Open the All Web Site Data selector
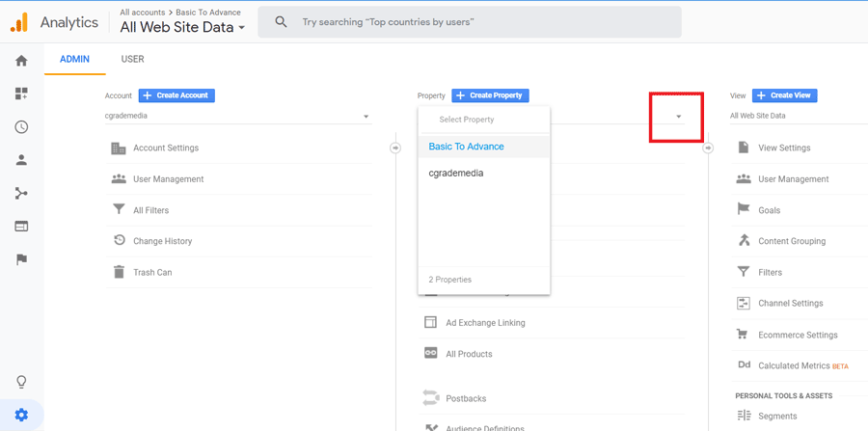This screenshot has width=868, height=431. pos(182,27)
